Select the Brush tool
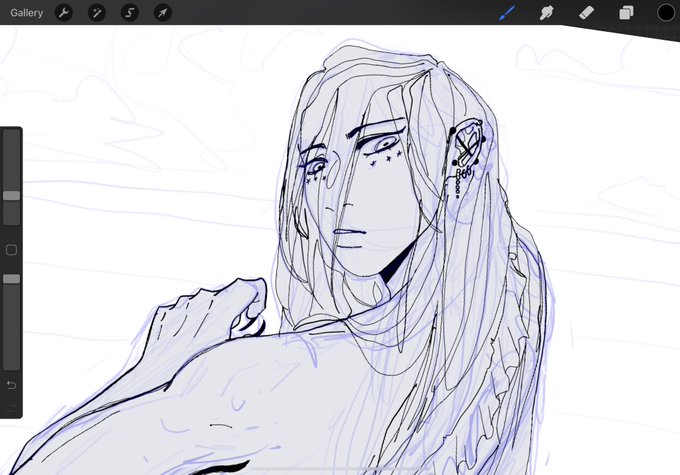The height and width of the screenshot is (475, 680). (507, 13)
